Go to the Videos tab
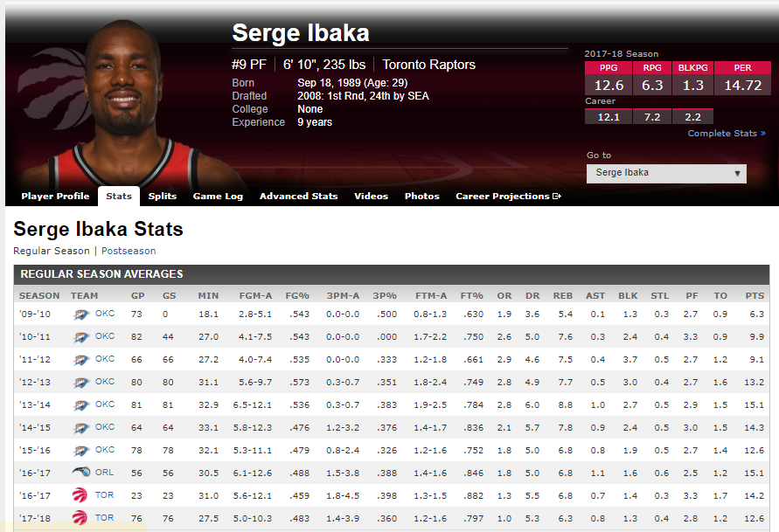This screenshot has width=779, height=532. [371, 197]
